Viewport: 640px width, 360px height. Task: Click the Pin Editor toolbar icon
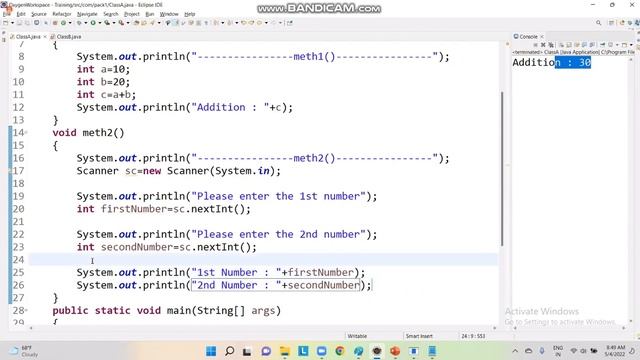coord(290,23)
